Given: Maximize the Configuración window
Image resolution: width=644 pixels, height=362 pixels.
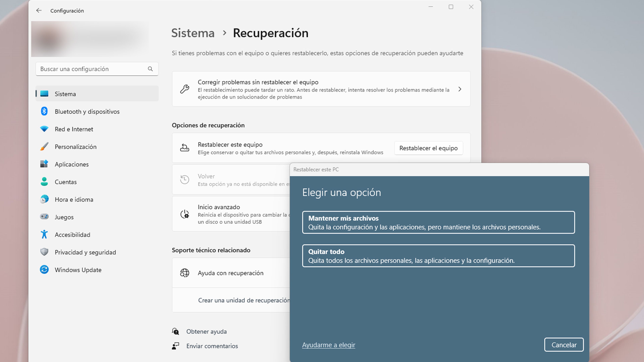Looking at the screenshot, I should point(451,7).
